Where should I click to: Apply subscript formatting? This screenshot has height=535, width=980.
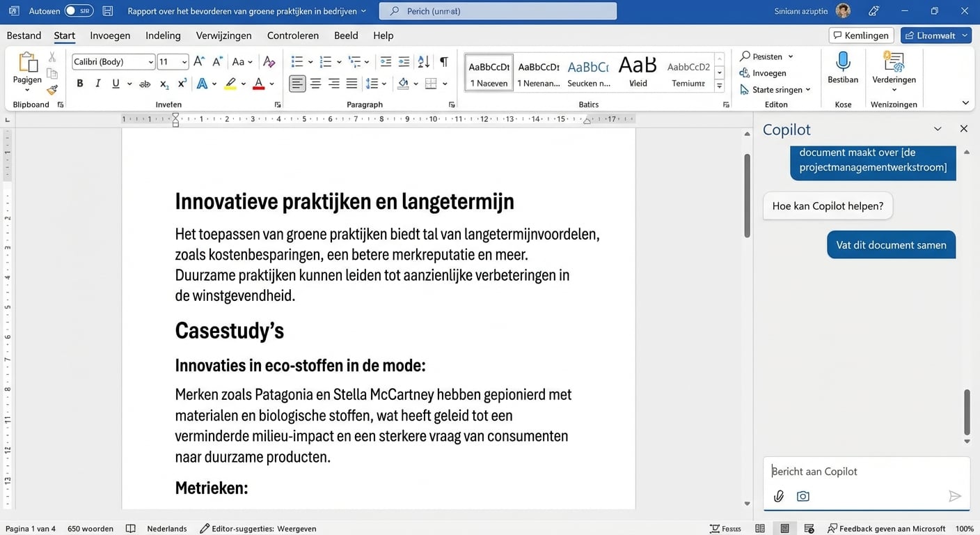click(x=164, y=83)
